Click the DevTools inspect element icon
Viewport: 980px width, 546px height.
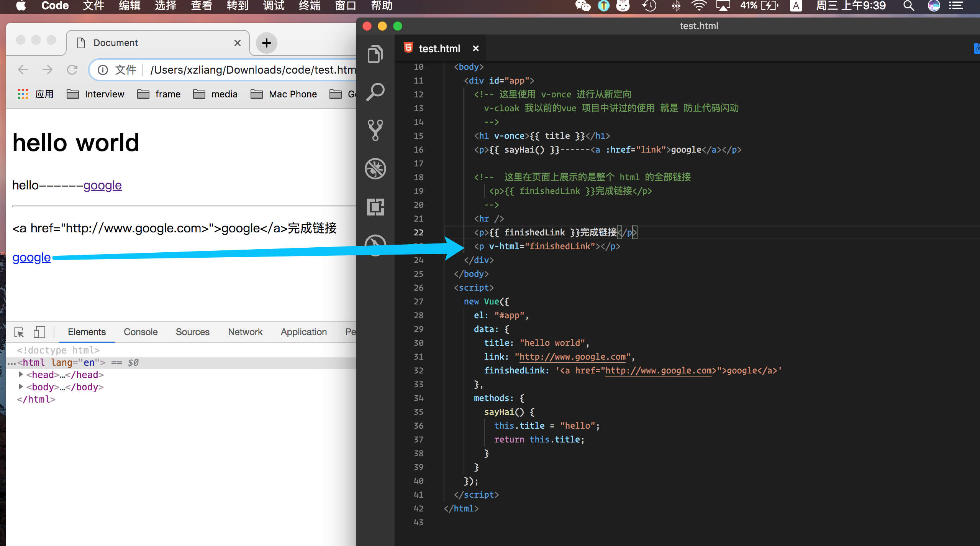(19, 332)
